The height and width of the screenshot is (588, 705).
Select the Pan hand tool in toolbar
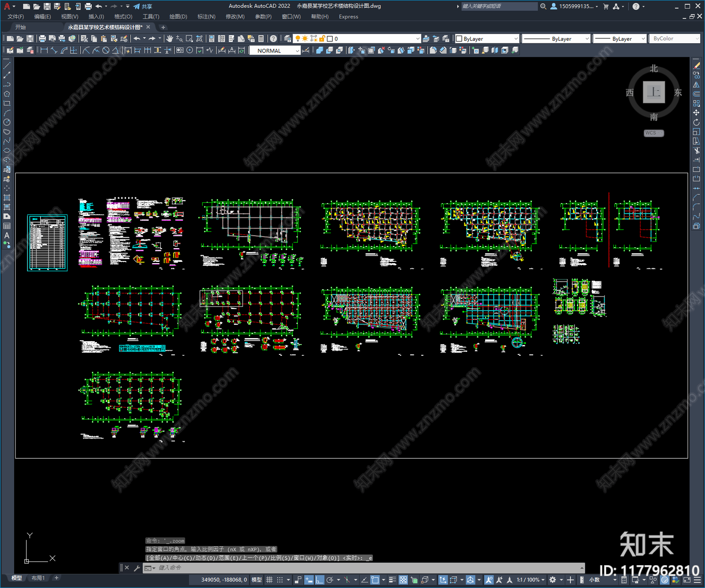click(170, 39)
